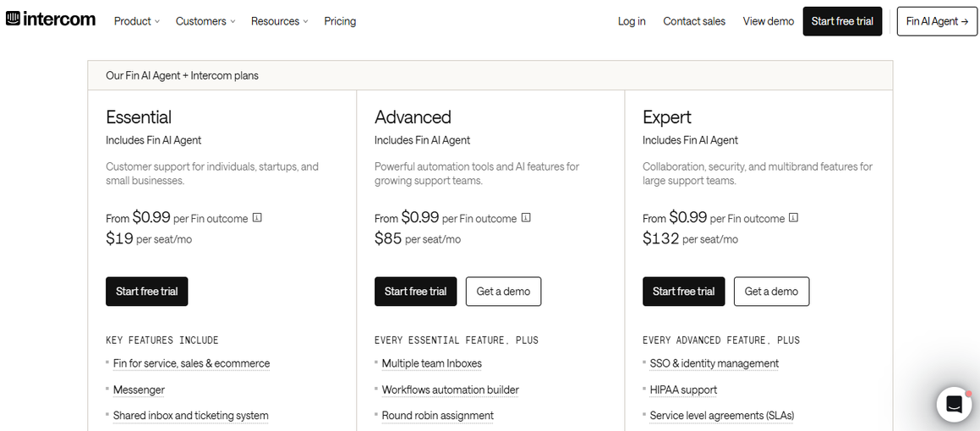Viewport: 980px width, 431px height.
Task: Expand the Customers dropdown menu
Action: click(205, 21)
